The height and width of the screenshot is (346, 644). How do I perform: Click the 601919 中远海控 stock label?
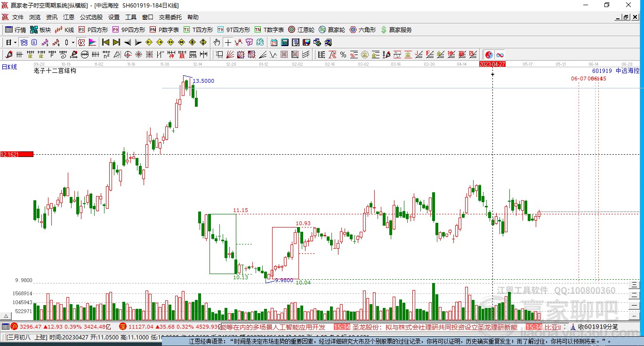[x=616, y=71]
